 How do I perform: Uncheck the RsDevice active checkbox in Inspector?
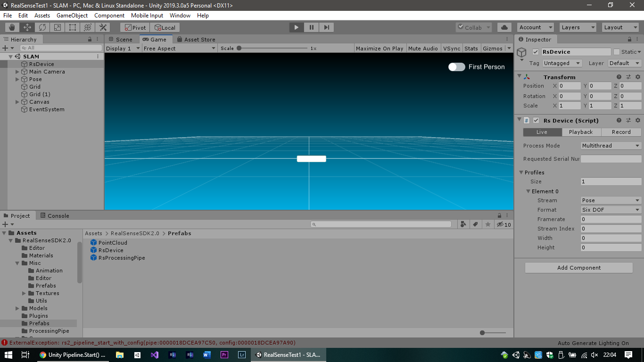pos(535,51)
